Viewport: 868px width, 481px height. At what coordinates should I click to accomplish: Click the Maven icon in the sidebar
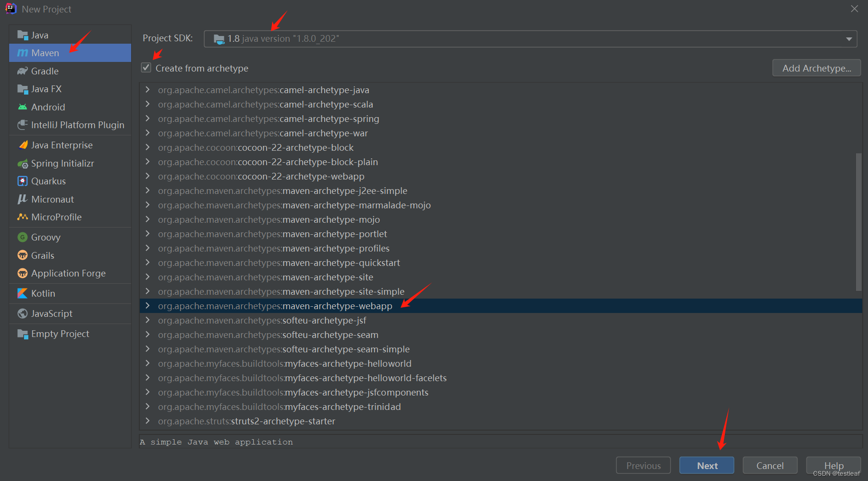23,53
